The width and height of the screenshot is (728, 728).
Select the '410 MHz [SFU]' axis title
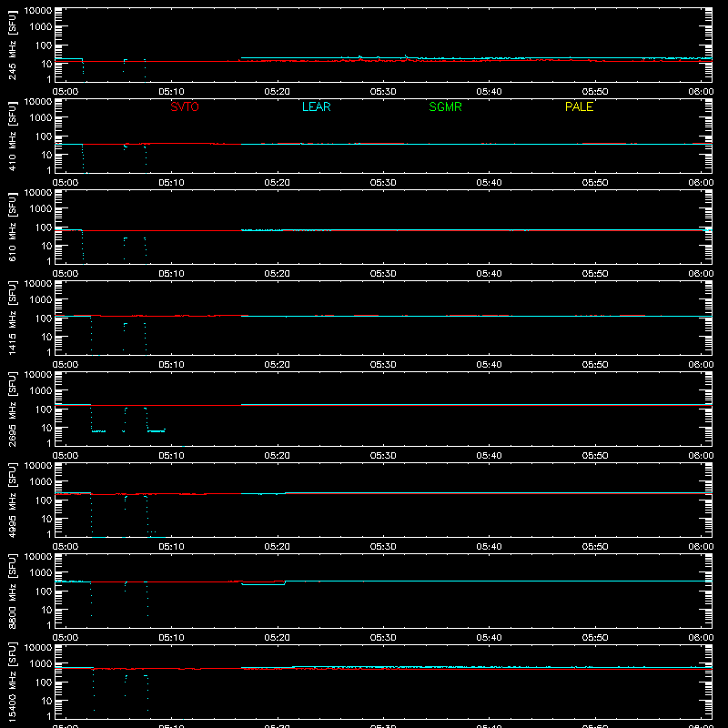[x=12, y=136]
